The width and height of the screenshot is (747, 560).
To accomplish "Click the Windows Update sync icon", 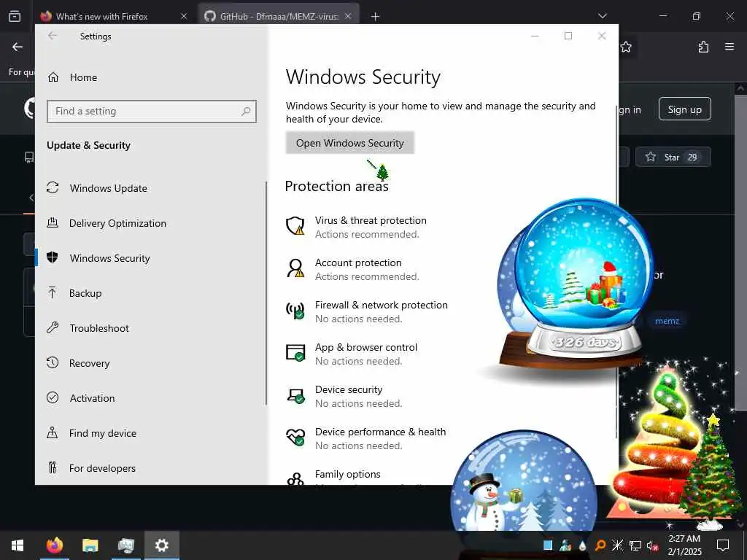I will (53, 187).
